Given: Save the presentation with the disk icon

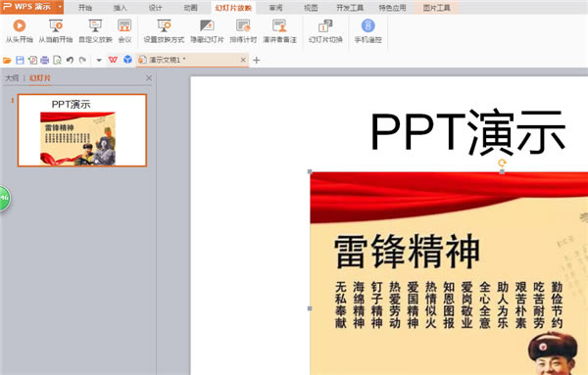Looking at the screenshot, I should click(20, 60).
